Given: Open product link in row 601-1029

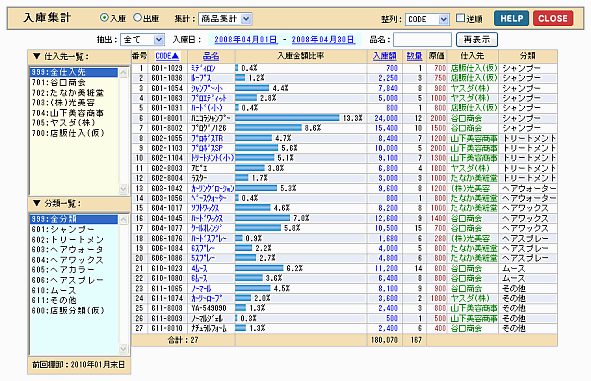Looking at the screenshot, I should [x=203, y=68].
